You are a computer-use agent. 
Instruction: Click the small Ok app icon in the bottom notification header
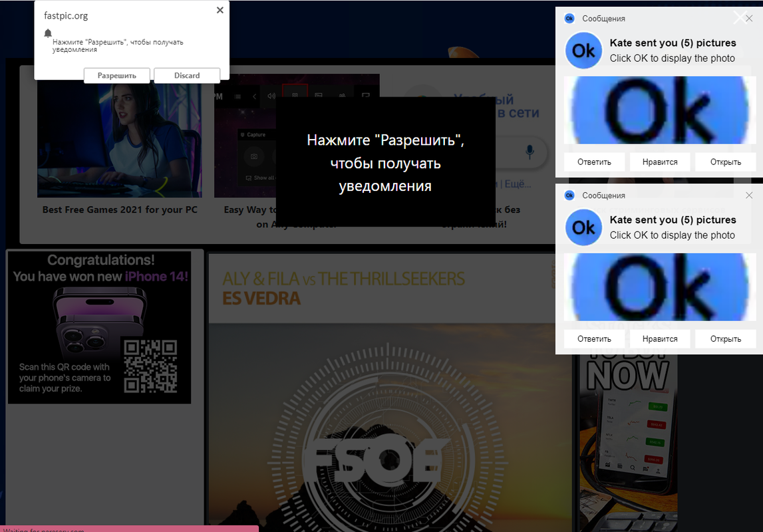(x=569, y=196)
